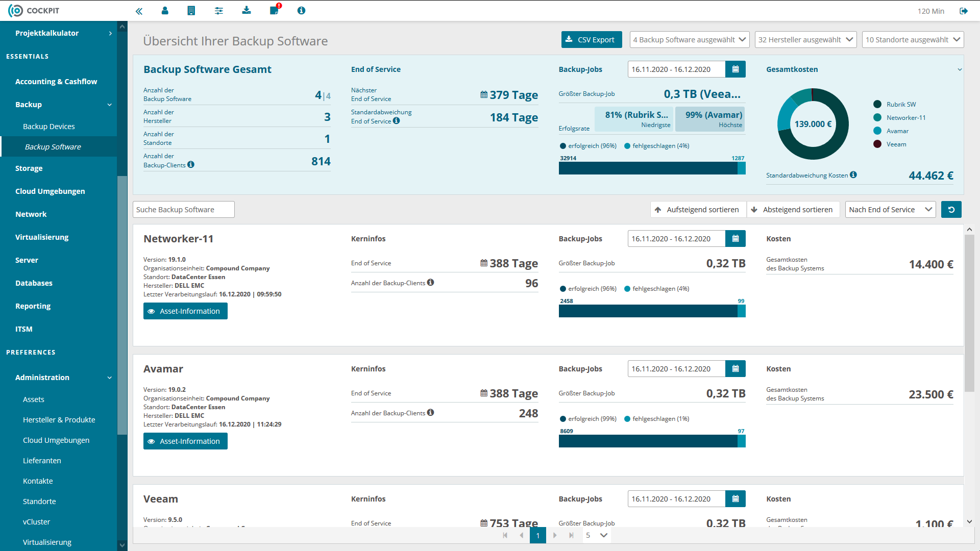This screenshot has width=980, height=551.
Task: Toggle fehlgeschlagen (4%) legend for Networker-11
Action: [x=657, y=289]
